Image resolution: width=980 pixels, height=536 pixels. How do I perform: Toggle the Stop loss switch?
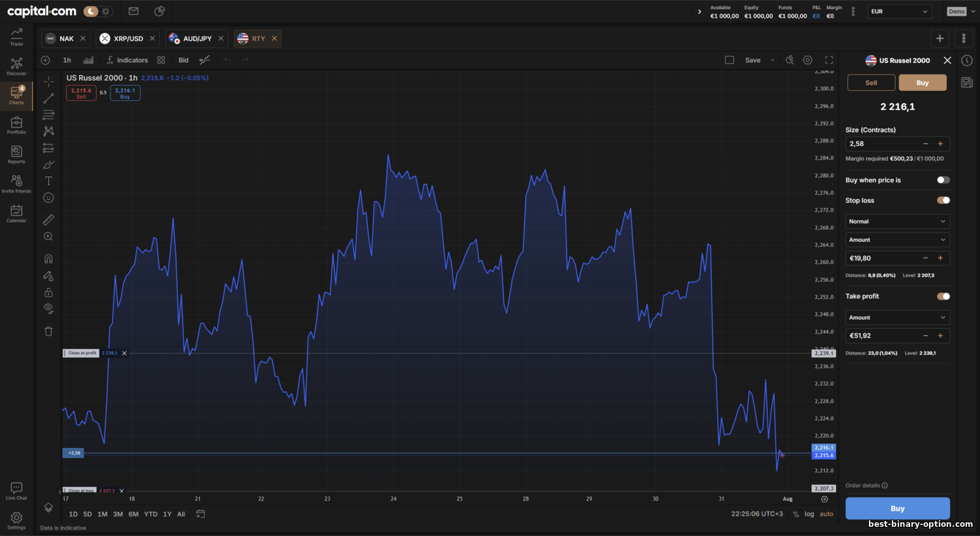coord(943,201)
